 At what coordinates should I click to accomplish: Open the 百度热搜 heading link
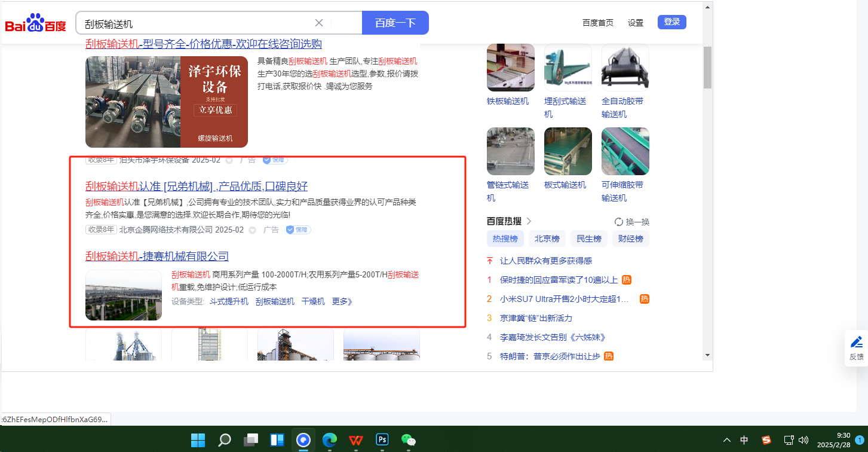pyautogui.click(x=504, y=221)
